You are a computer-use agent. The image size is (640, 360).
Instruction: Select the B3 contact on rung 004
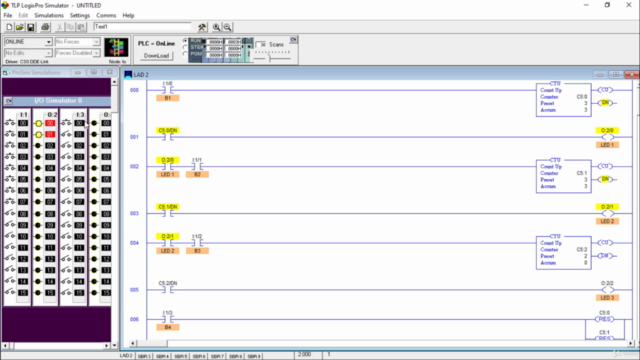(x=197, y=243)
